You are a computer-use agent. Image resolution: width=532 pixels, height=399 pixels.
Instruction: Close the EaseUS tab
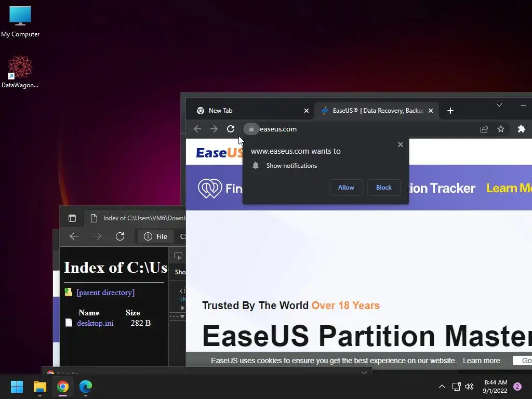(x=431, y=111)
